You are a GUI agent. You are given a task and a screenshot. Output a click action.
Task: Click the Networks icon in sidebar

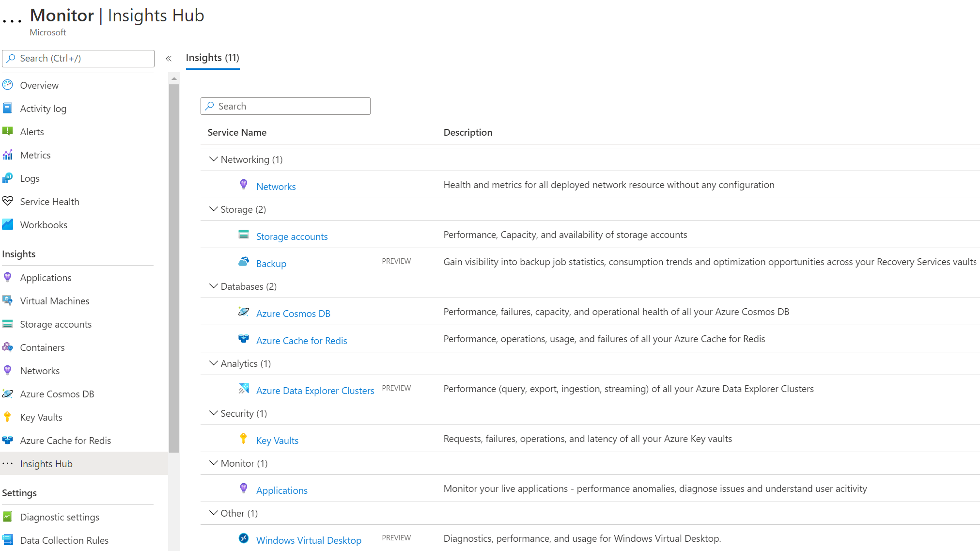(8, 371)
